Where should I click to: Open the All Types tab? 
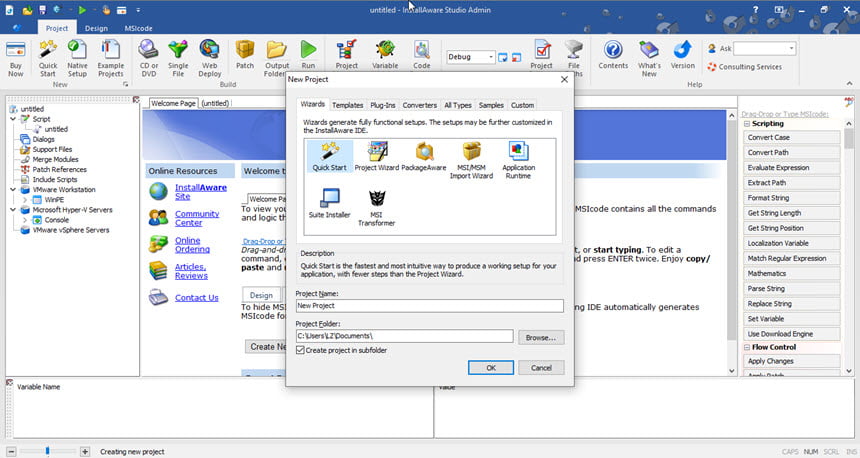click(x=458, y=105)
